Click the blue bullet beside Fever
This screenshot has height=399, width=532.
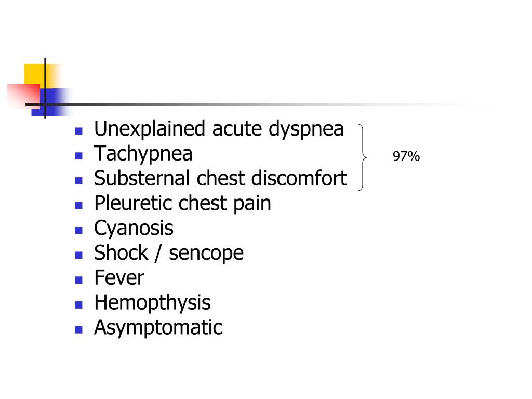click(x=79, y=280)
